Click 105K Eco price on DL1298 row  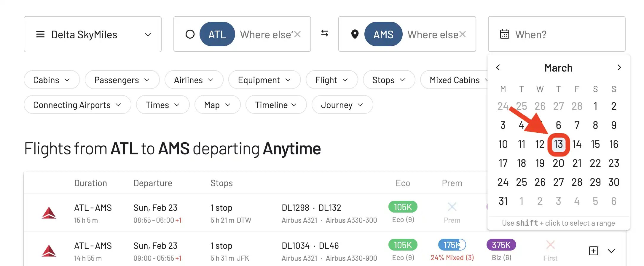point(403,207)
